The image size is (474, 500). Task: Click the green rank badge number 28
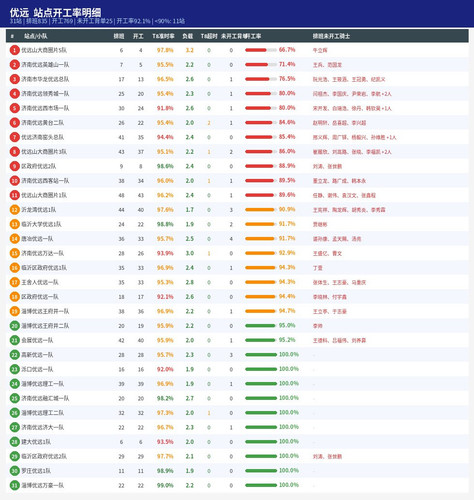pyautogui.click(x=14, y=442)
